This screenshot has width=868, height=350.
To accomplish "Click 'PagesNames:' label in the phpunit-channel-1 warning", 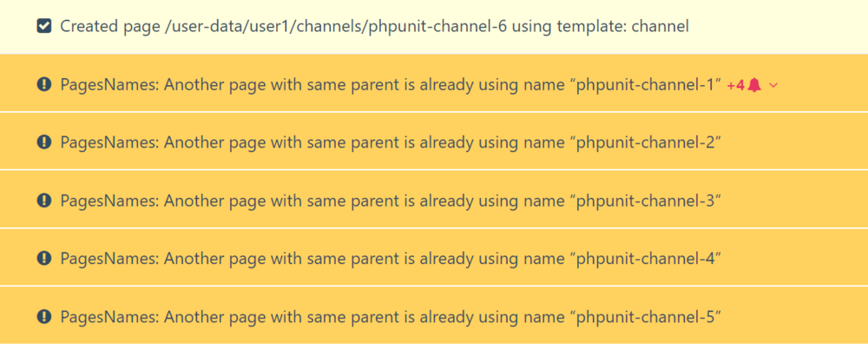I will [109, 84].
